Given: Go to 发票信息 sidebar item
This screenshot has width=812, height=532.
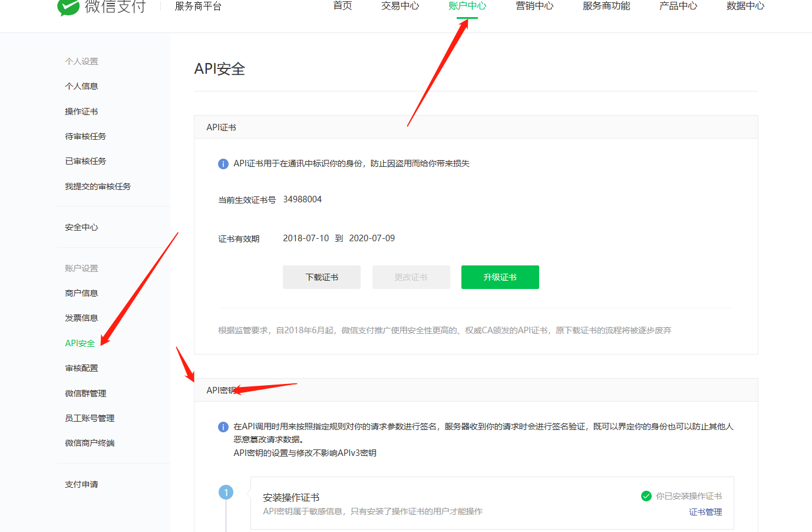Looking at the screenshot, I should [x=81, y=318].
